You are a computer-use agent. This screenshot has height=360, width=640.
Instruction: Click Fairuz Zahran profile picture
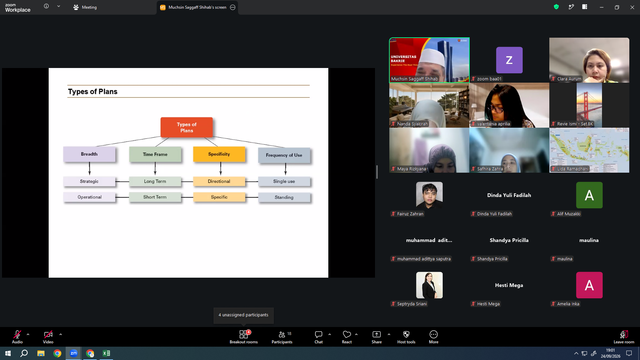click(429, 195)
